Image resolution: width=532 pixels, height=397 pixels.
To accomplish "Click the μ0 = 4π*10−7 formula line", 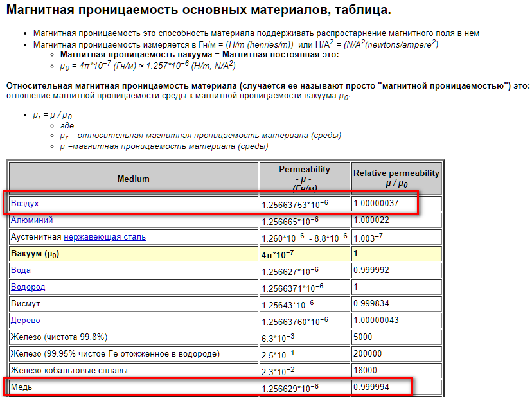I will (x=148, y=65).
